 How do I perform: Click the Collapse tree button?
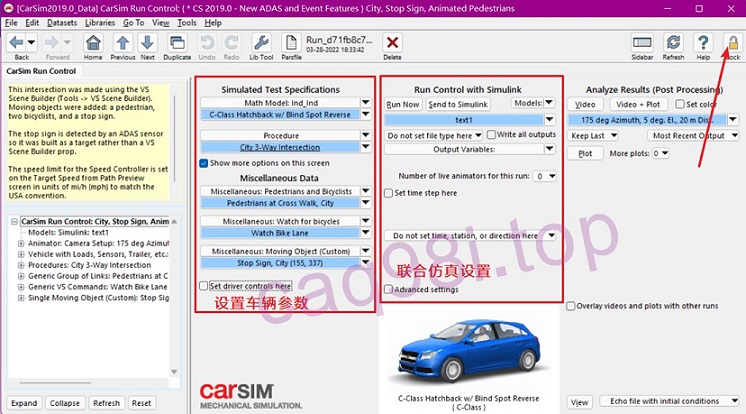pyautogui.click(x=65, y=403)
